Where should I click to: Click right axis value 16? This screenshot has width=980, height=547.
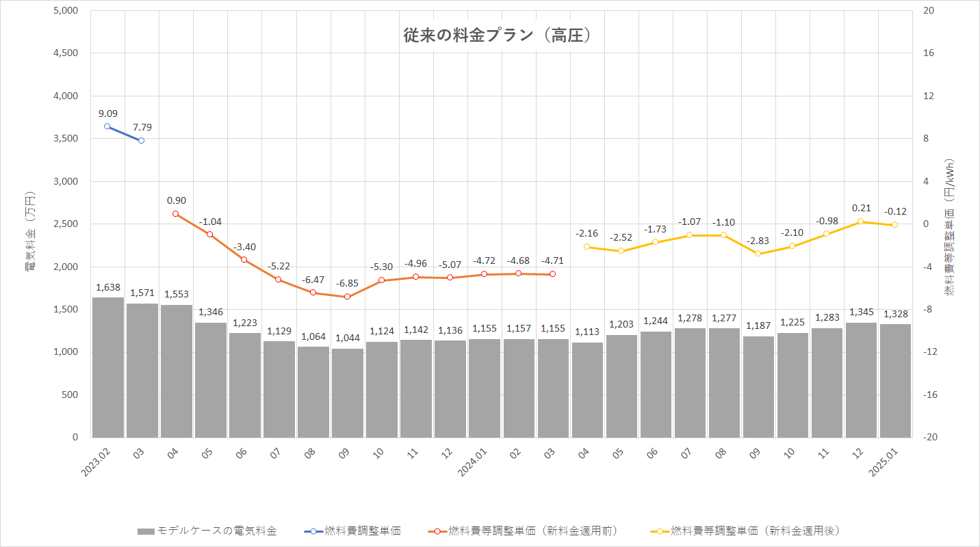929,53
